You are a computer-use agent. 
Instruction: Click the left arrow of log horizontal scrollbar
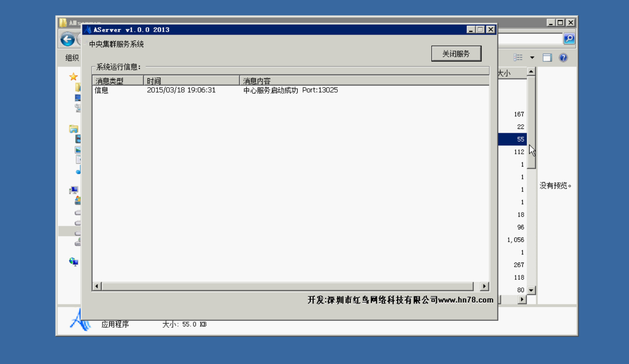click(x=97, y=286)
